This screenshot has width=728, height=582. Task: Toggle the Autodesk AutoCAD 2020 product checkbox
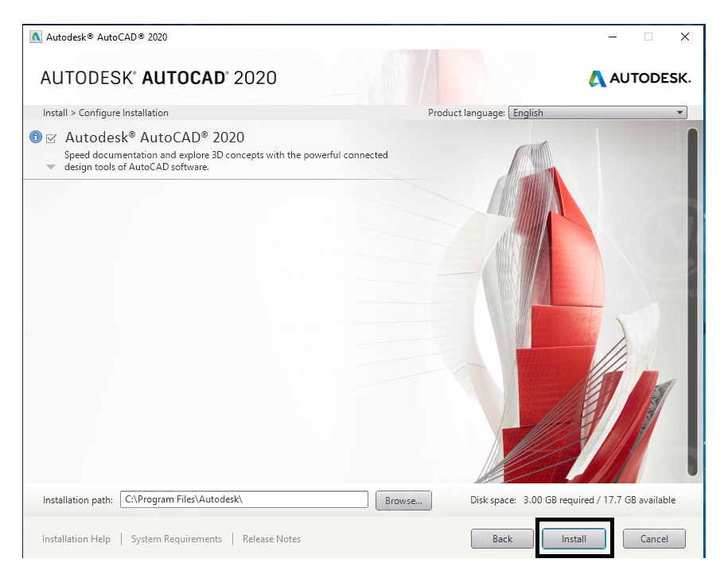pyautogui.click(x=52, y=138)
